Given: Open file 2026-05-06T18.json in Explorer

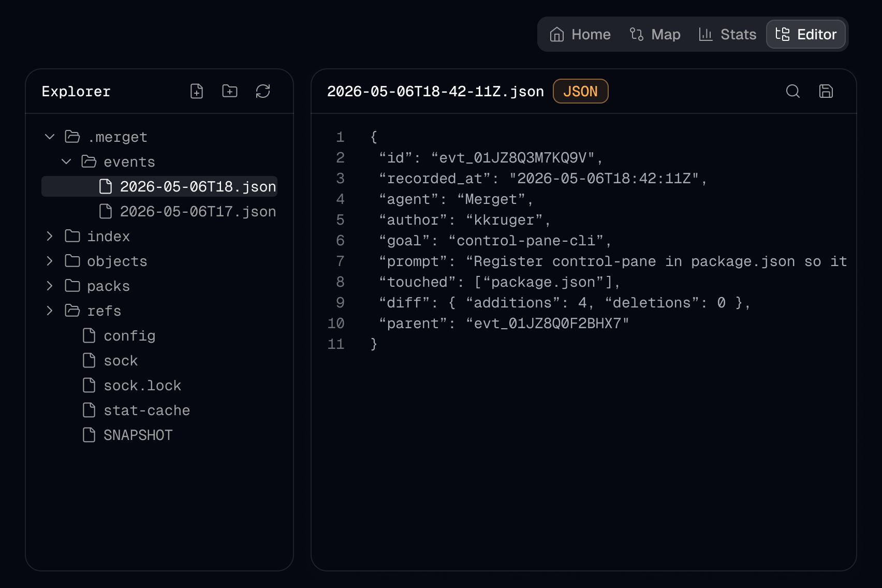Looking at the screenshot, I should tap(159, 186).
